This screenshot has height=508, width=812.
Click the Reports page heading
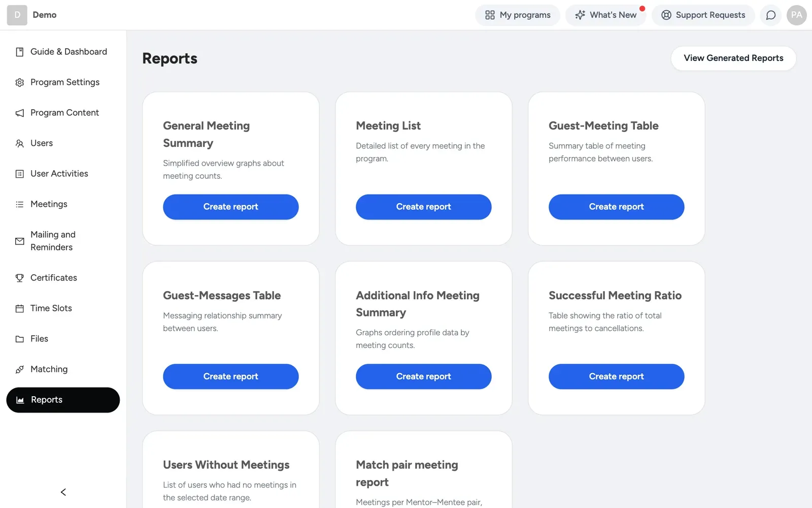point(170,58)
